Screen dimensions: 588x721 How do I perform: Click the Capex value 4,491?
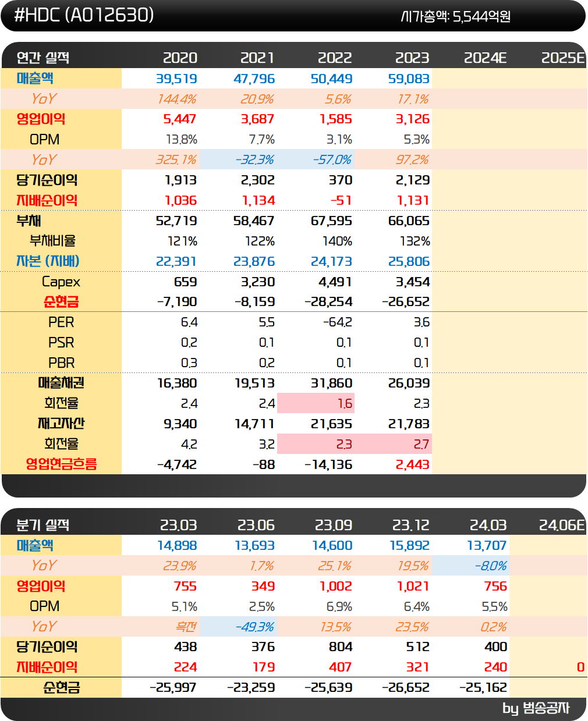point(335,282)
